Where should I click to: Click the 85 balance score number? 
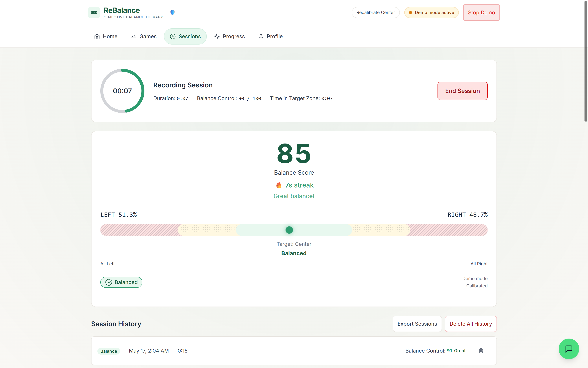(x=294, y=153)
